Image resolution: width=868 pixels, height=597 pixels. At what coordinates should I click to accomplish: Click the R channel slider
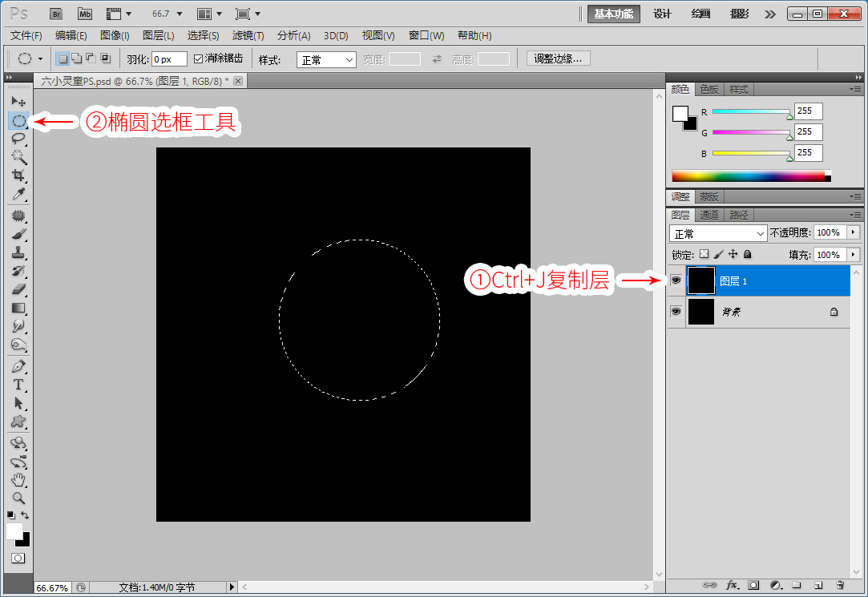pyautogui.click(x=751, y=111)
